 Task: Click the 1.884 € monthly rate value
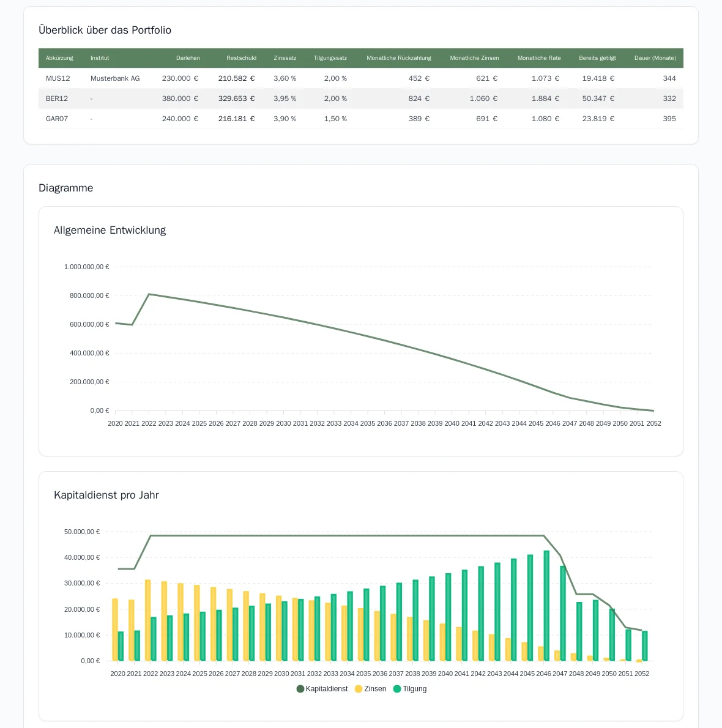(x=546, y=98)
